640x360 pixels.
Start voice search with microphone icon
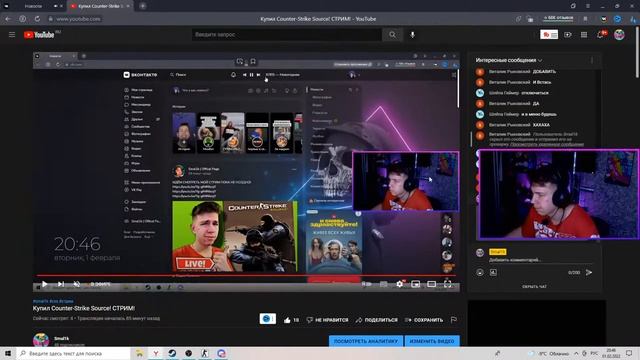click(413, 35)
